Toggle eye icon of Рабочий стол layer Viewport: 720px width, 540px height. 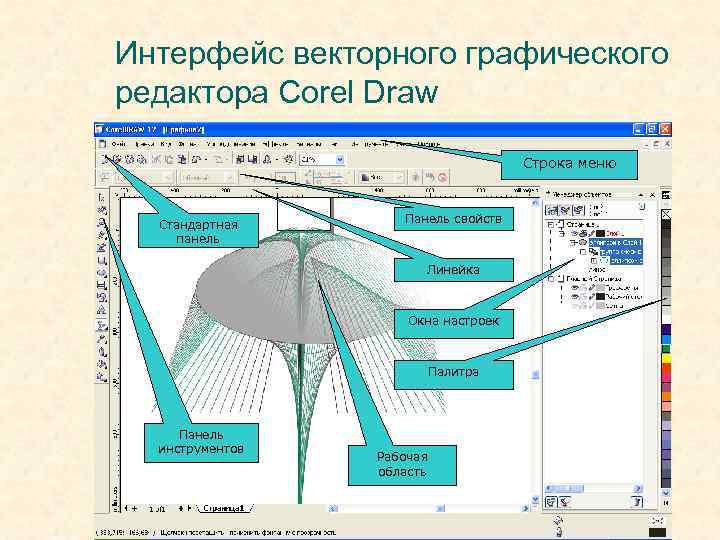tap(575, 297)
